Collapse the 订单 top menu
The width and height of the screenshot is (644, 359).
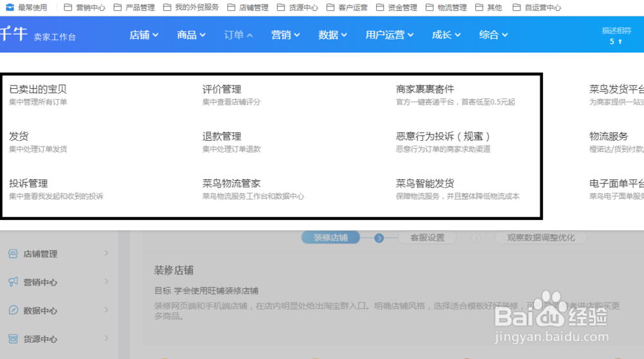point(238,35)
